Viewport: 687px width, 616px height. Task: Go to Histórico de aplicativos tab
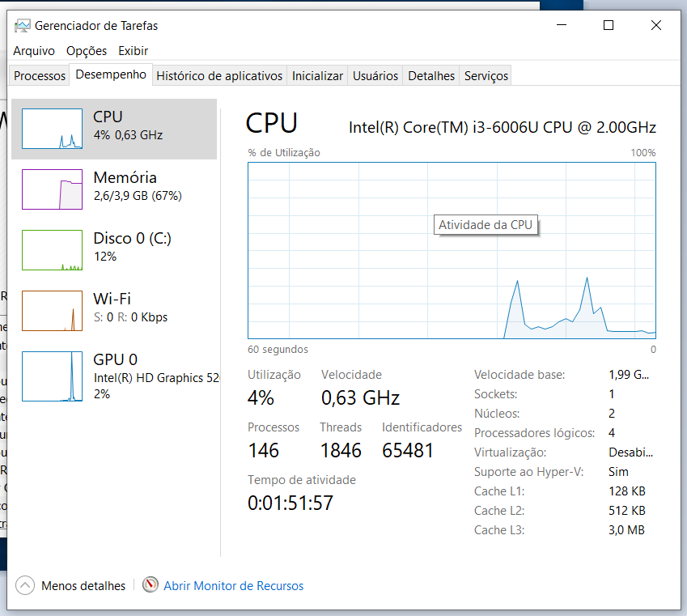[x=219, y=76]
